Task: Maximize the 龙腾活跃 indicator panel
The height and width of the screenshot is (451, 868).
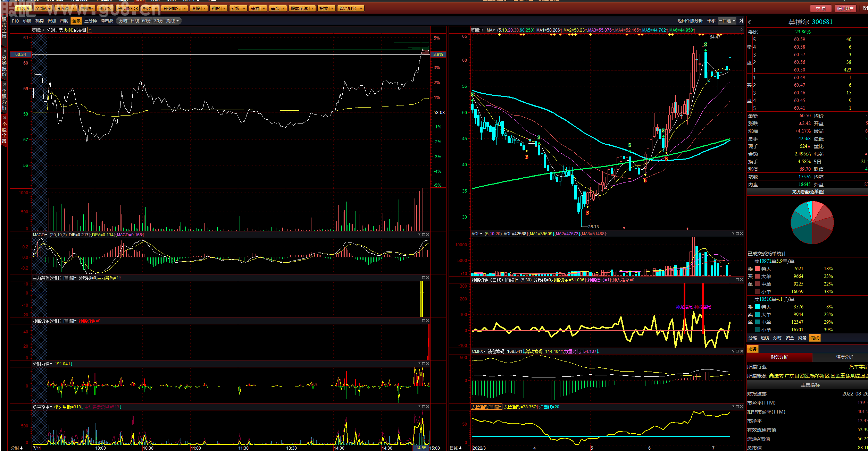Action: [x=737, y=407]
